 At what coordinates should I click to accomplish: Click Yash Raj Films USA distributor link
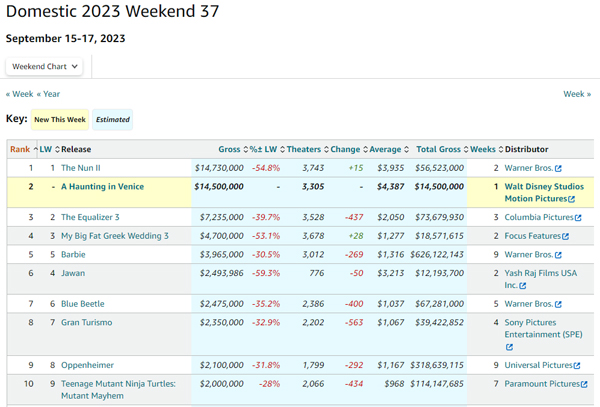pos(541,279)
